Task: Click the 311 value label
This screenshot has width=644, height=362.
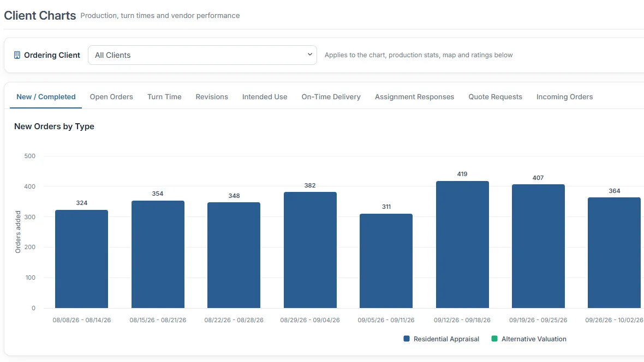Action: (386, 207)
